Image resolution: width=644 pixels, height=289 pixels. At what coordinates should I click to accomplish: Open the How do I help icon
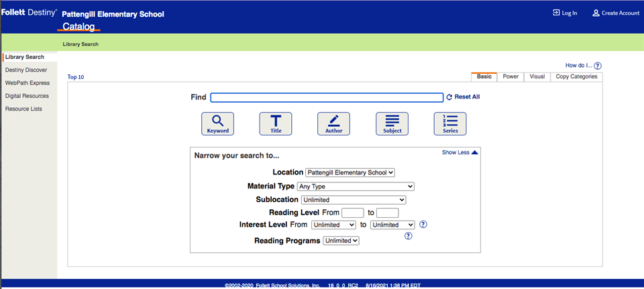tap(598, 66)
